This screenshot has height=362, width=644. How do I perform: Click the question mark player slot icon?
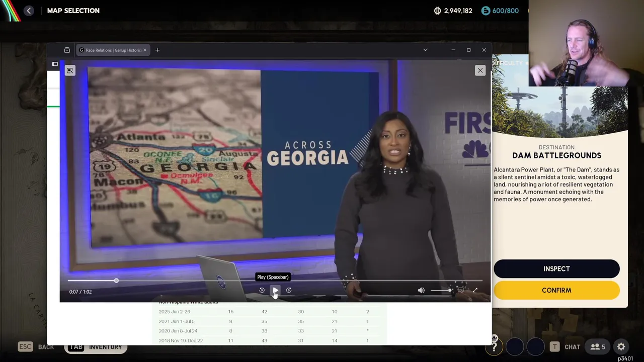coord(495,346)
